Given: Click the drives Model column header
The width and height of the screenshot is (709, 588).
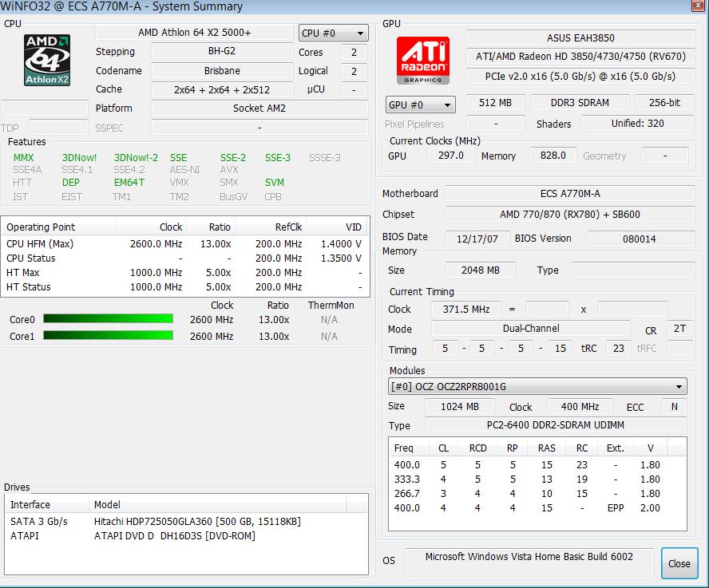Looking at the screenshot, I should click(217, 504).
